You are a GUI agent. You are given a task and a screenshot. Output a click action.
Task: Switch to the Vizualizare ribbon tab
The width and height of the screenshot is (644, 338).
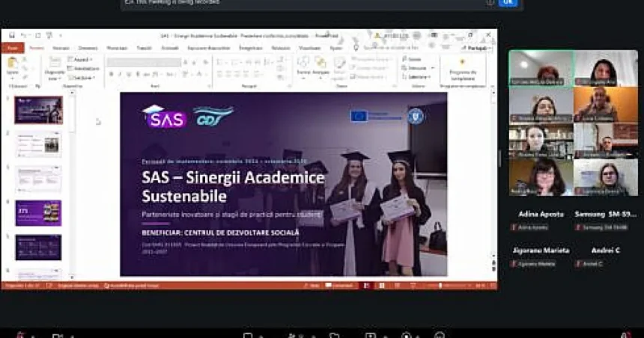[310, 48]
